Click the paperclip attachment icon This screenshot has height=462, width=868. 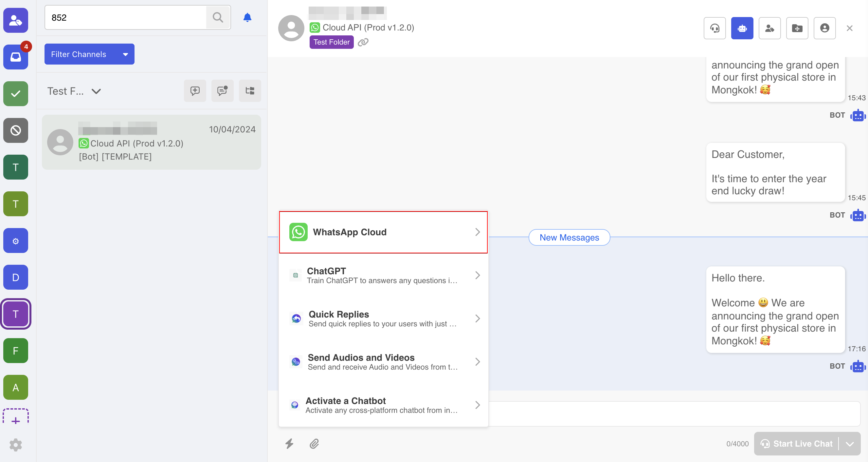tap(314, 443)
